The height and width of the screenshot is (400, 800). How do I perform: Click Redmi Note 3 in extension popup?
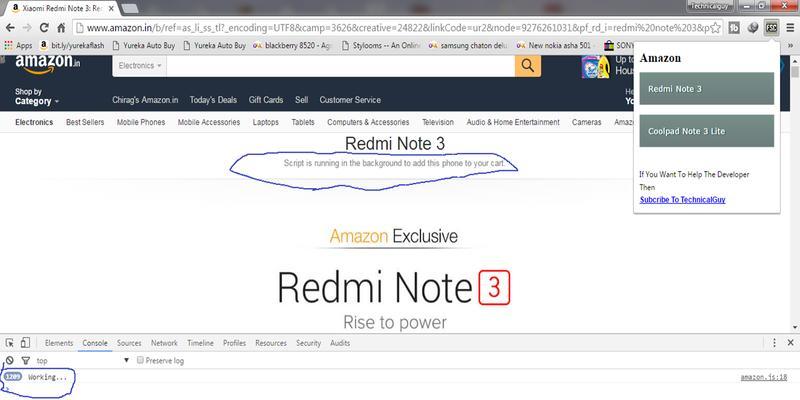[x=707, y=88]
